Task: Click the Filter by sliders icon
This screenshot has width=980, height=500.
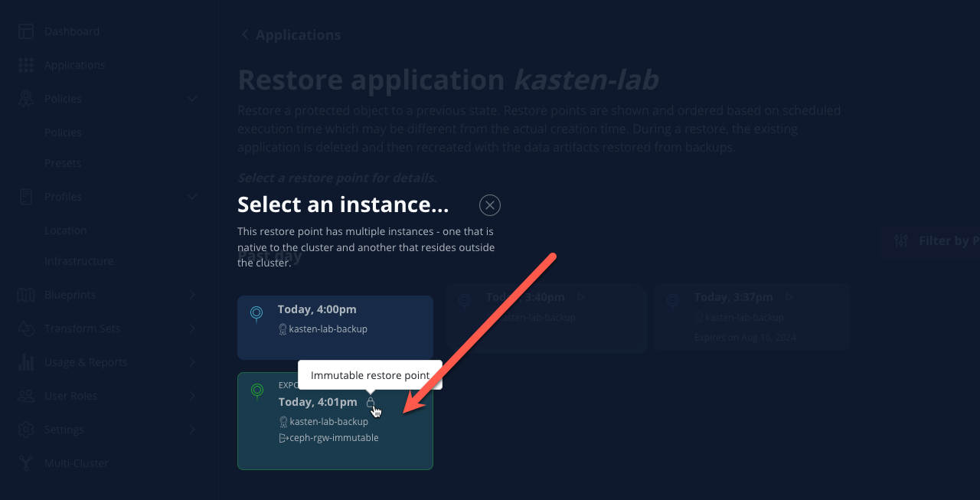Action: click(901, 240)
